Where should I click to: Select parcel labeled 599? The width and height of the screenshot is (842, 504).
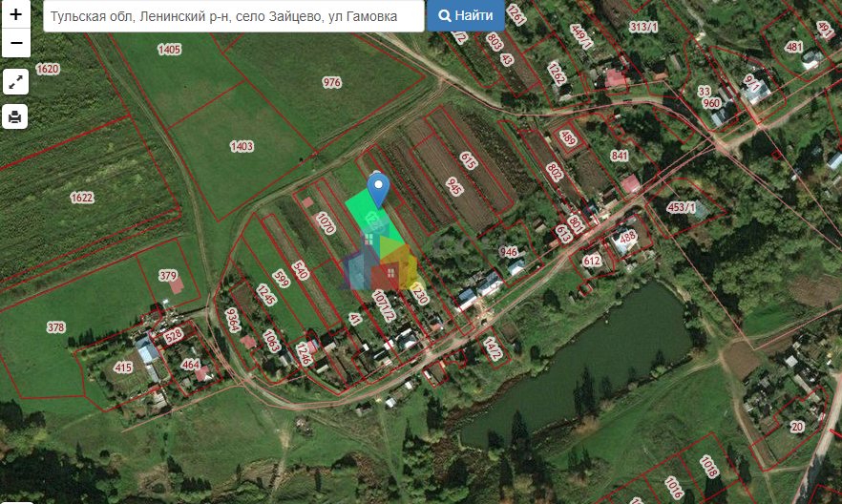[282, 279]
